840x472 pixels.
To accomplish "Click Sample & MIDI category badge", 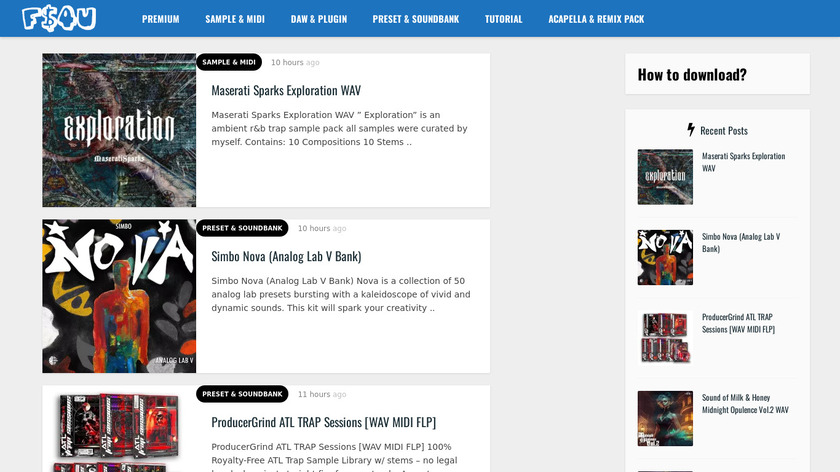I will [229, 62].
